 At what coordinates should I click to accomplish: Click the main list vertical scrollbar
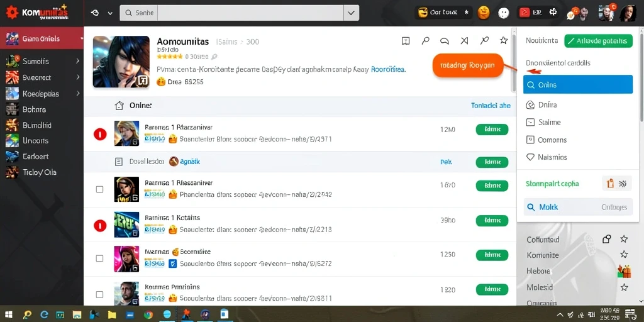[x=513, y=61]
